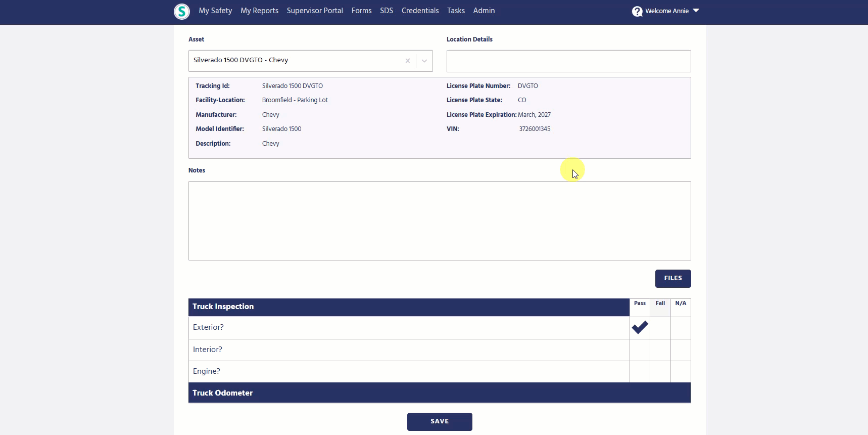This screenshot has width=868, height=435.
Task: Mark Fail for Exterior
Action: (660, 328)
